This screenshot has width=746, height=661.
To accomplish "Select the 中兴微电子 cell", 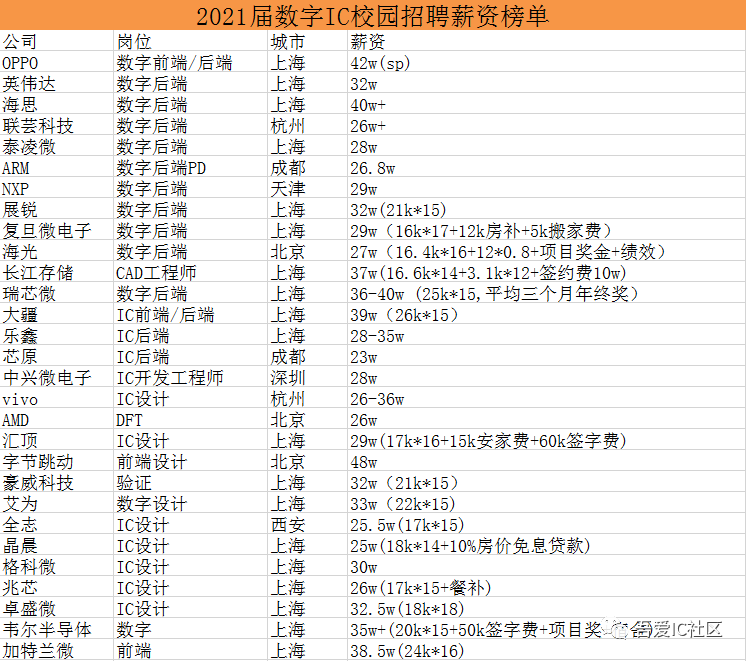I will point(57,377).
